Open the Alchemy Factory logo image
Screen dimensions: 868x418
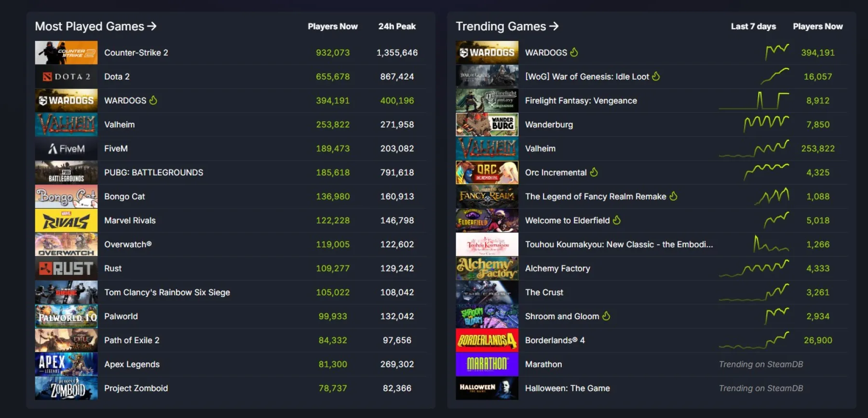pos(487,269)
